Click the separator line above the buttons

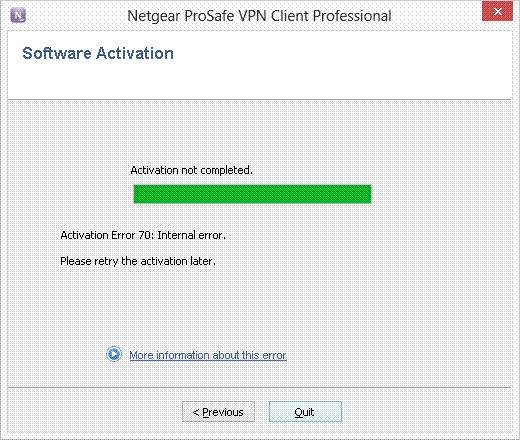pos(259,388)
